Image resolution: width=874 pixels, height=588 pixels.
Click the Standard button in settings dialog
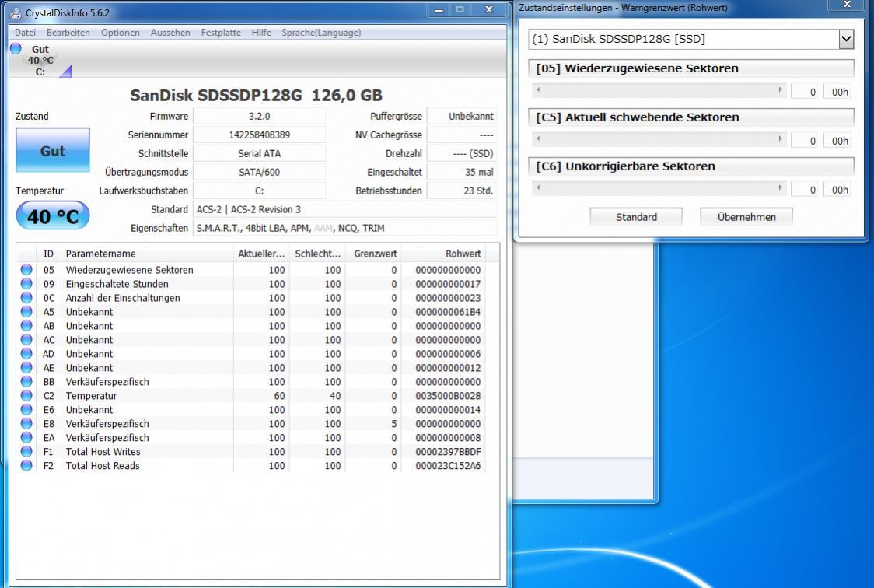(636, 217)
